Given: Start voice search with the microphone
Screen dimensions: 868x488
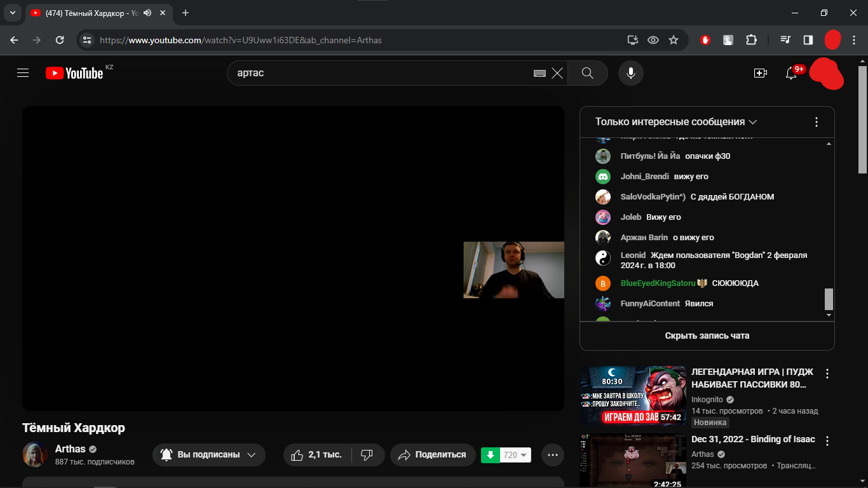Looking at the screenshot, I should 631,73.
